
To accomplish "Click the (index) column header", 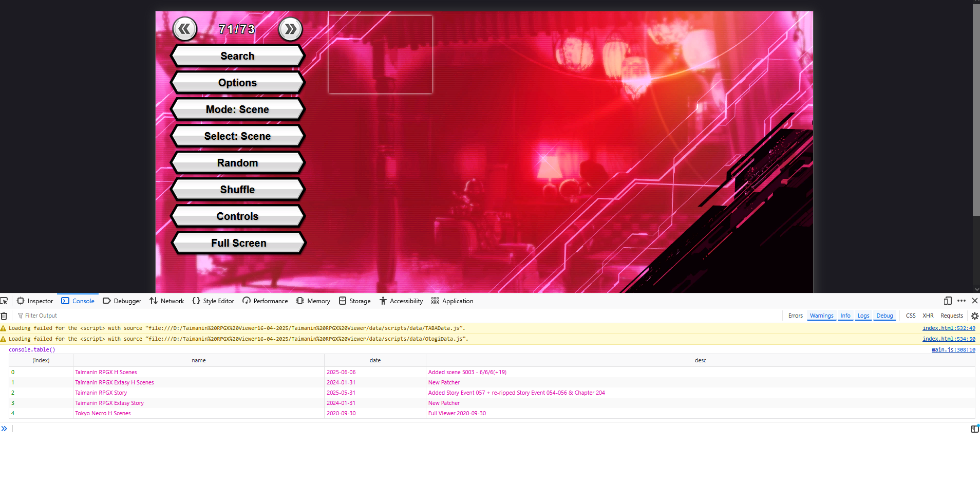I will coord(41,360).
